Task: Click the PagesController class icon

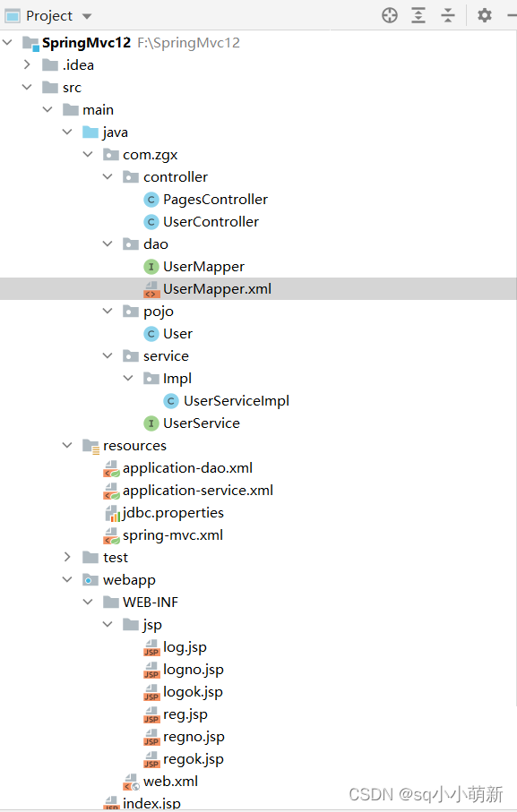Action: pyautogui.click(x=151, y=200)
